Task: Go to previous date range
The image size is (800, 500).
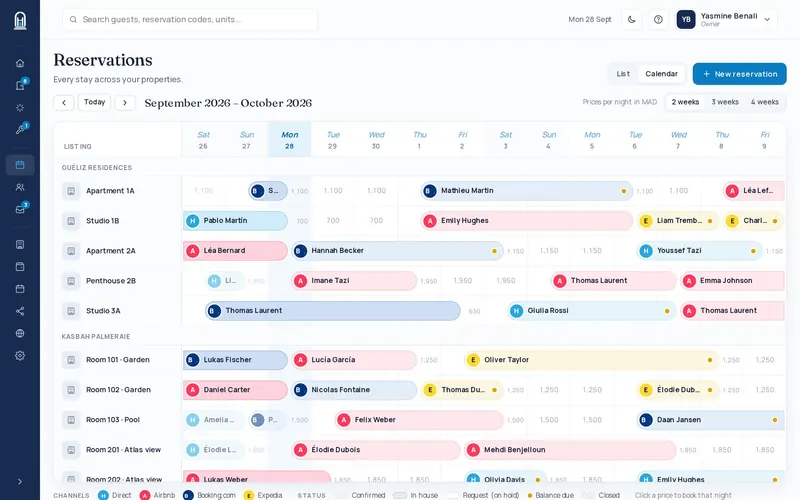Action: pyautogui.click(x=64, y=103)
